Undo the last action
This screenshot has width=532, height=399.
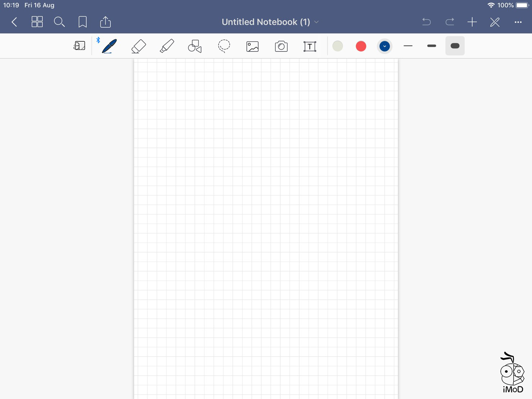[426, 22]
